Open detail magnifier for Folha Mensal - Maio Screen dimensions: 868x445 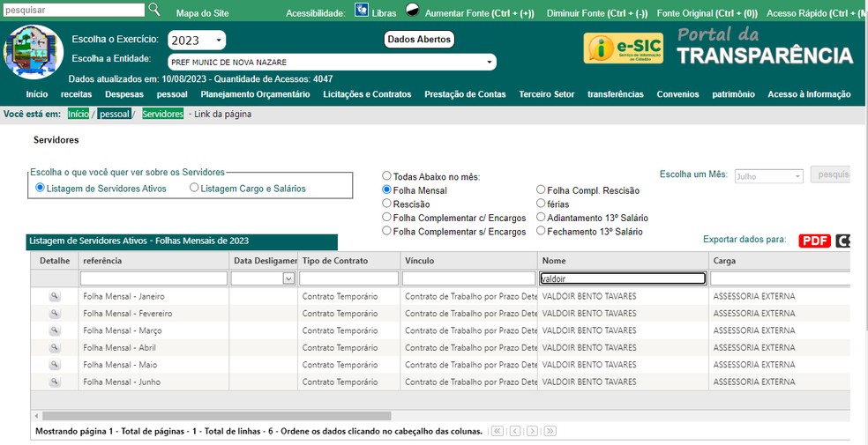tap(55, 365)
